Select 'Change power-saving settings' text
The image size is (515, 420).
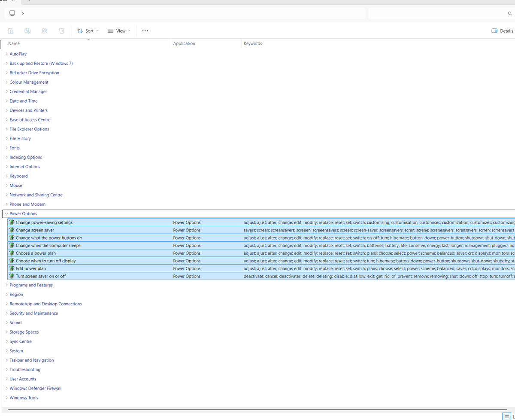(44, 222)
